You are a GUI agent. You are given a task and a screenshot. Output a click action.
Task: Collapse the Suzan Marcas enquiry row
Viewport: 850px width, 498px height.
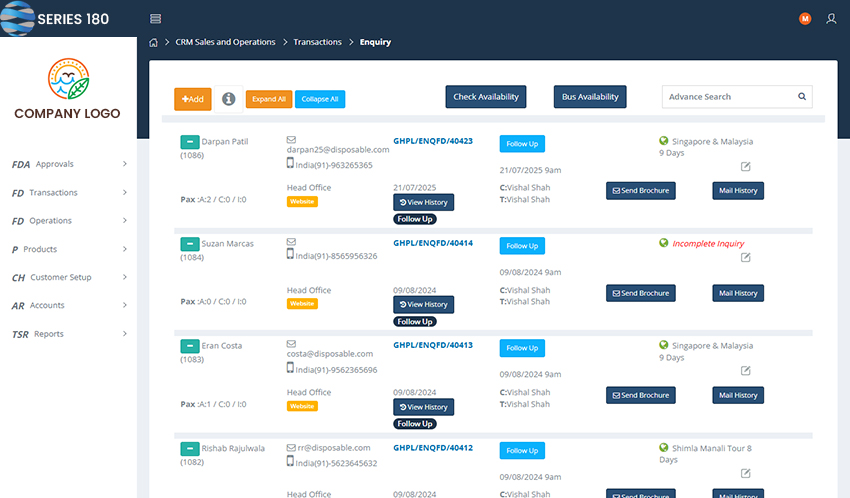(189, 244)
